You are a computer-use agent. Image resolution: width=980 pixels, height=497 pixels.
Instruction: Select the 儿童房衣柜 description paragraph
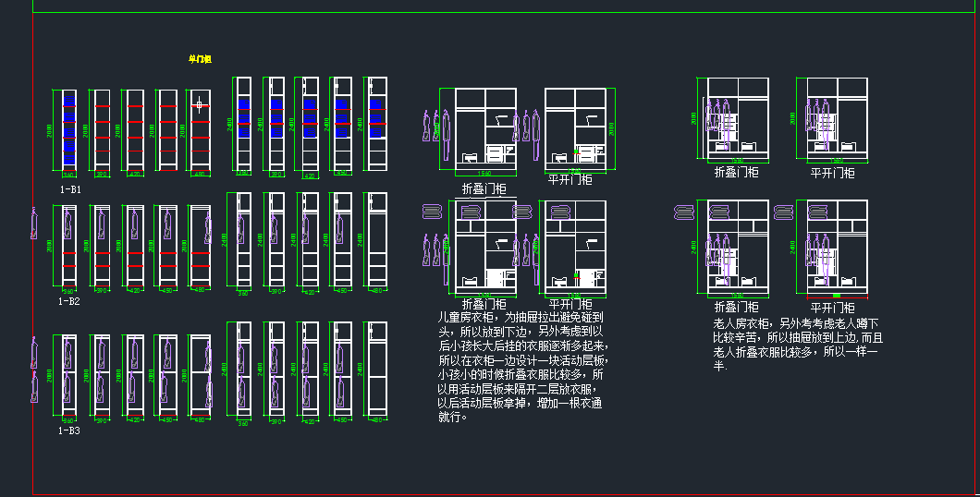[x=521, y=367]
